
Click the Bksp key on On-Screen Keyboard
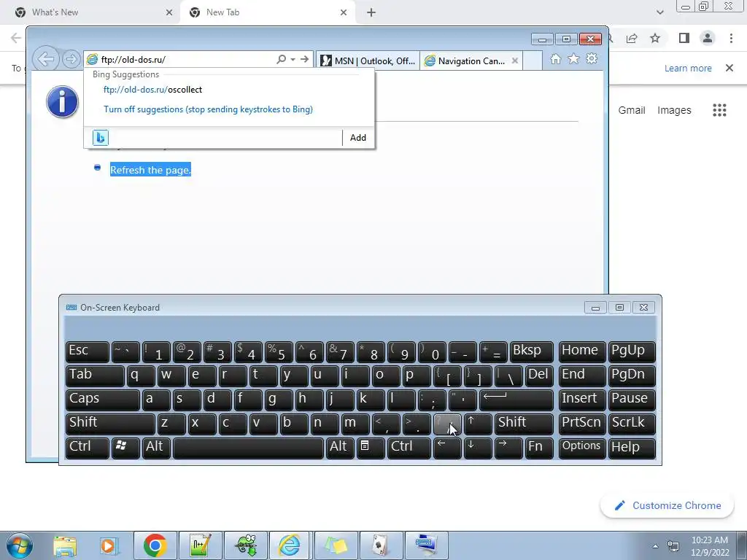tap(532, 352)
